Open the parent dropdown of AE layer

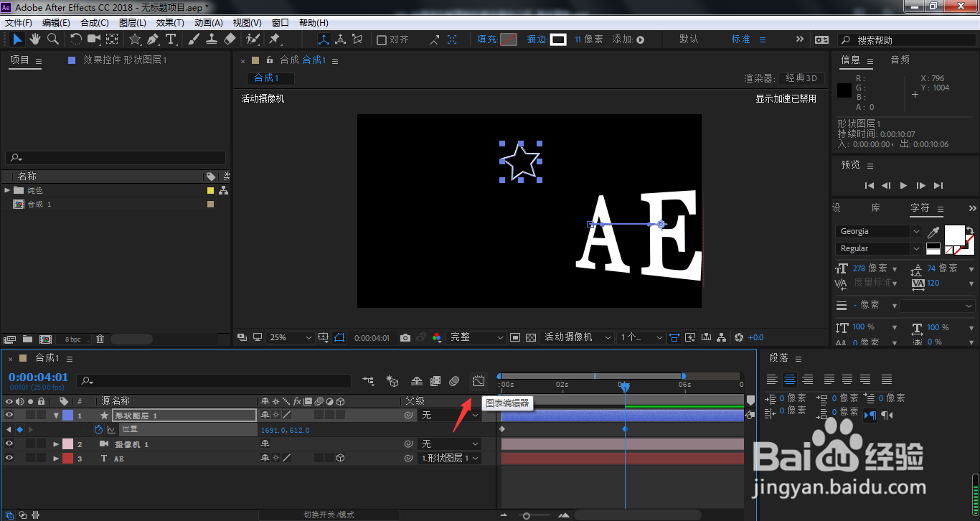point(450,458)
